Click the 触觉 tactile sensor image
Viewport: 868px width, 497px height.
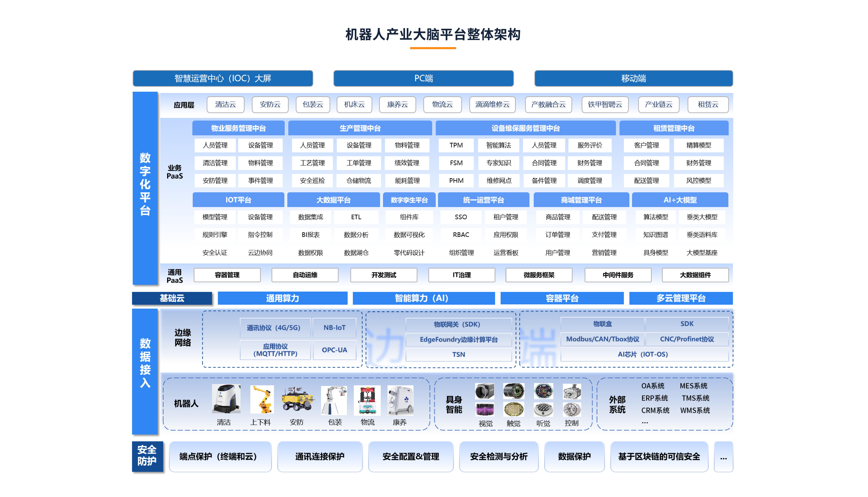[514, 400]
